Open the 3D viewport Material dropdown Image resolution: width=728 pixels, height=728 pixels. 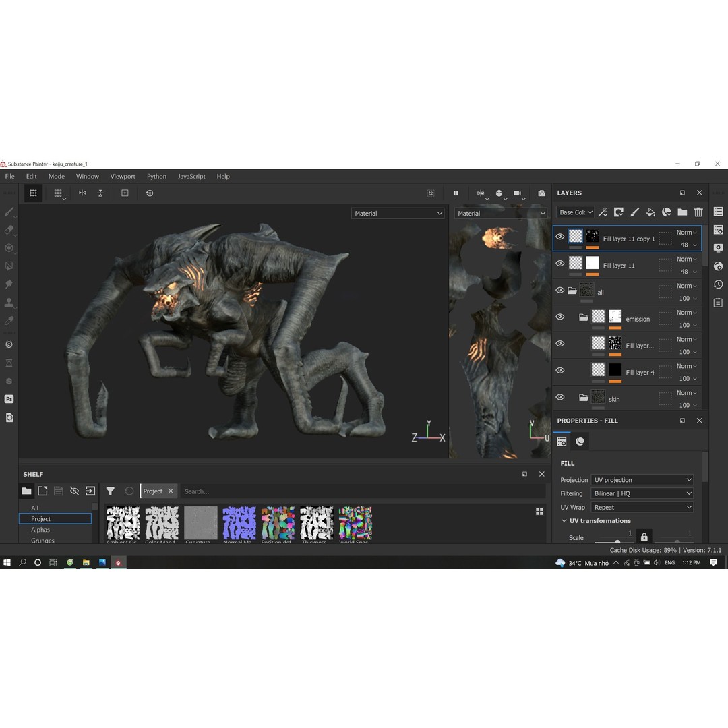click(398, 214)
